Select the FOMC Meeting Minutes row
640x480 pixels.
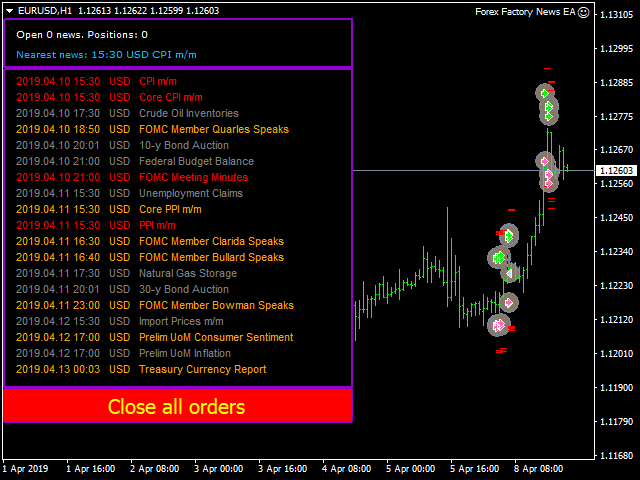point(132,177)
